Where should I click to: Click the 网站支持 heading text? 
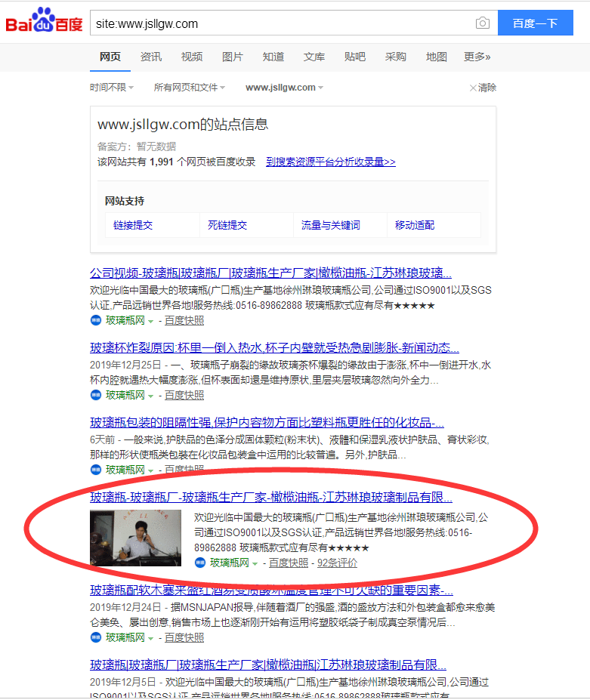[x=125, y=201]
